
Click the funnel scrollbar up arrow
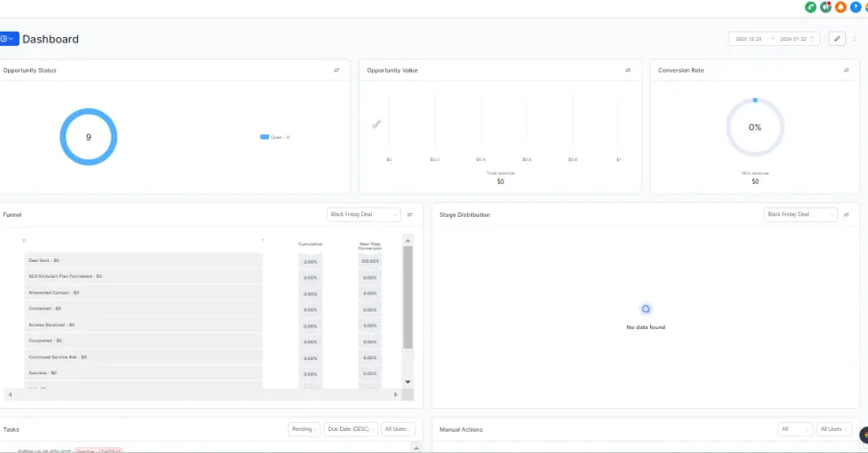click(407, 241)
